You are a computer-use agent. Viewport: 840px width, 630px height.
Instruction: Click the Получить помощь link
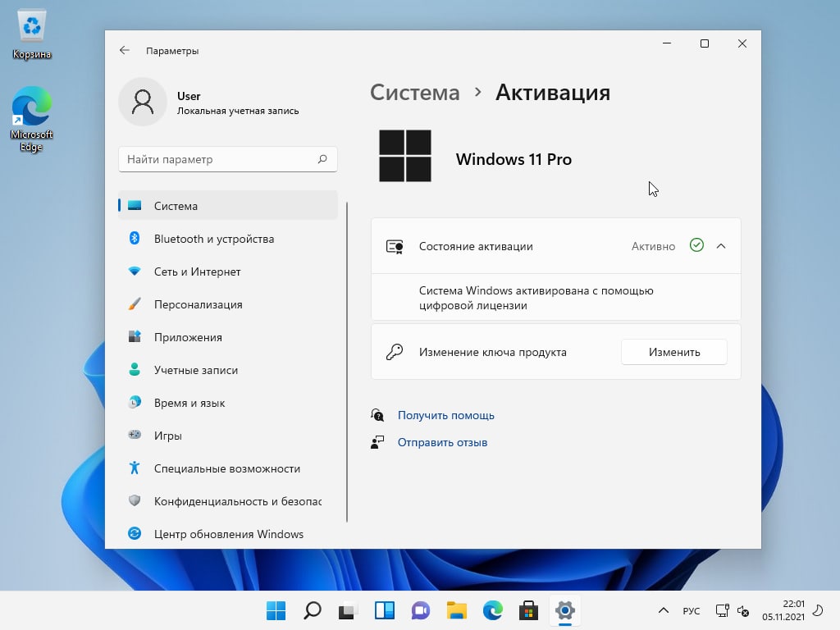(445, 415)
